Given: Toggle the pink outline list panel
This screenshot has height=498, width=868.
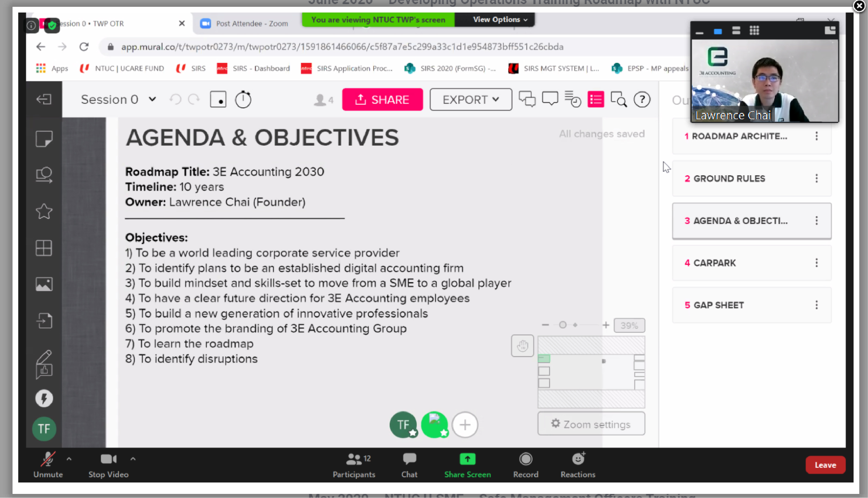Looking at the screenshot, I should (x=596, y=100).
